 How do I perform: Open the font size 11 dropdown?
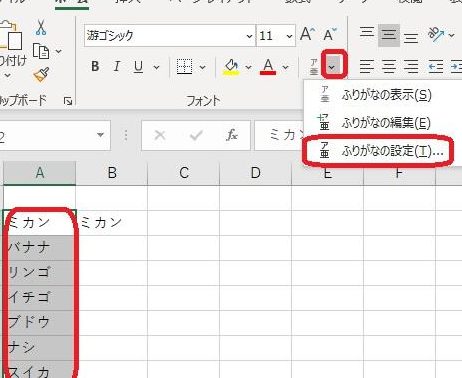coord(289,36)
